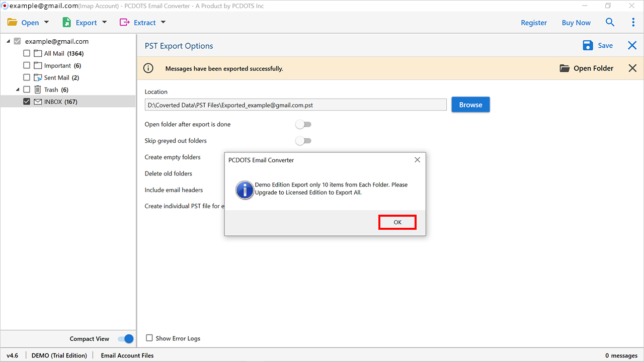Click the PCDOTS app icon in title bar
Screen dimensions: 644x362
click(x=5, y=6)
